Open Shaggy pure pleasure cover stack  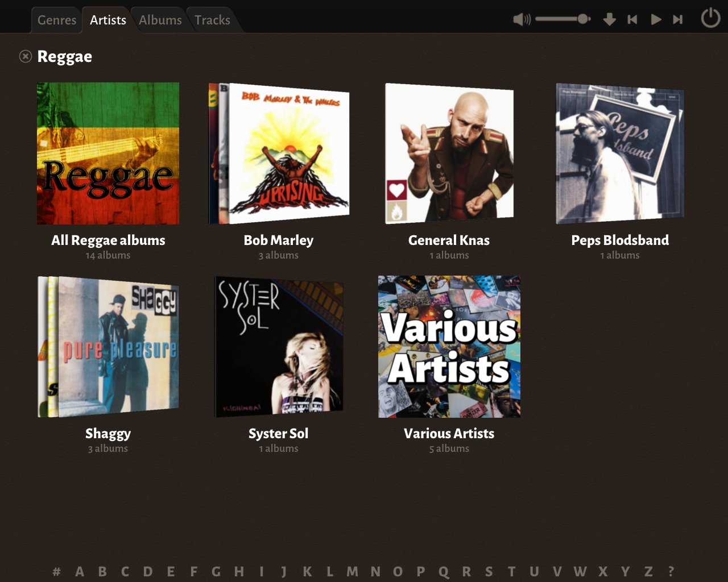click(x=108, y=347)
